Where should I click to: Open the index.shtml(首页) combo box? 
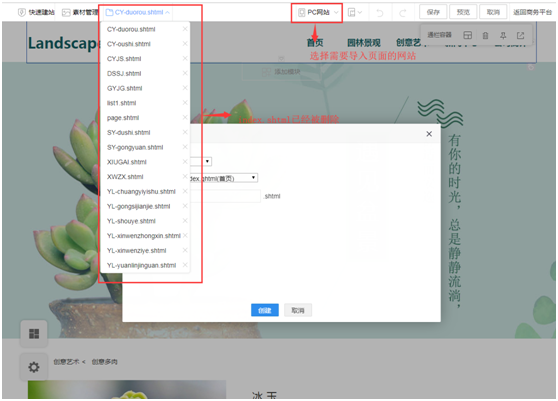[223, 178]
